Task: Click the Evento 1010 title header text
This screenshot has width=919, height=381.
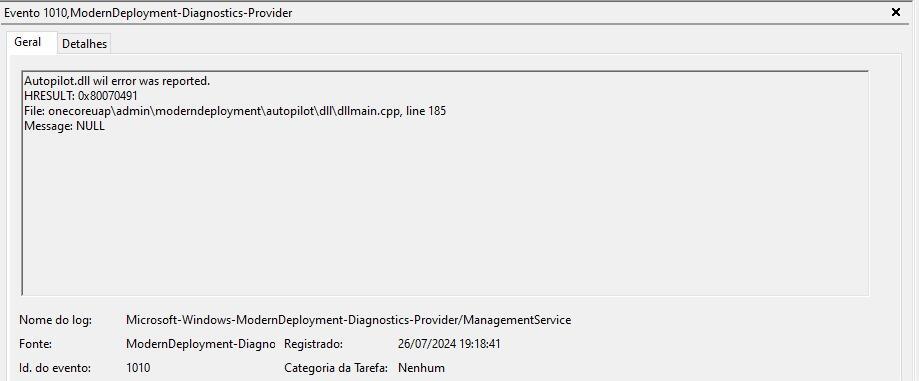Action: pos(148,12)
